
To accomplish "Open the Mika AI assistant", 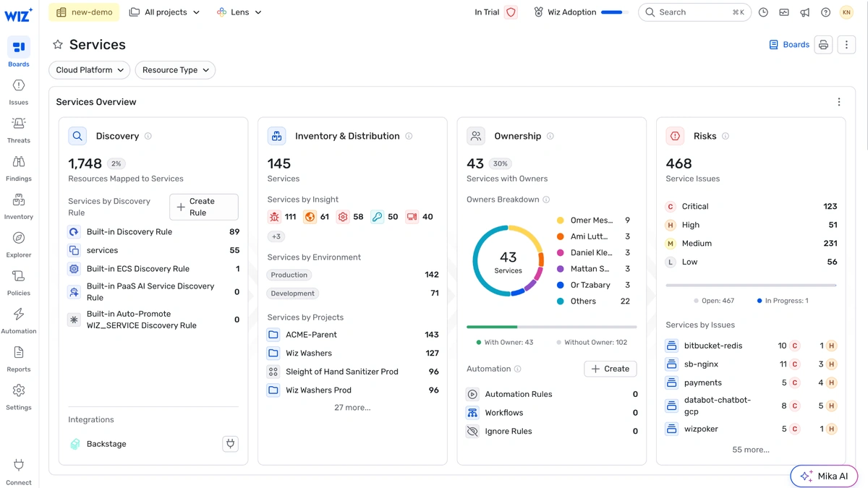I will pos(824,476).
